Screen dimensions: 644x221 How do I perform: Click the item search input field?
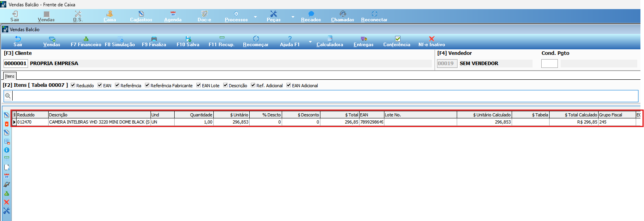325,96
